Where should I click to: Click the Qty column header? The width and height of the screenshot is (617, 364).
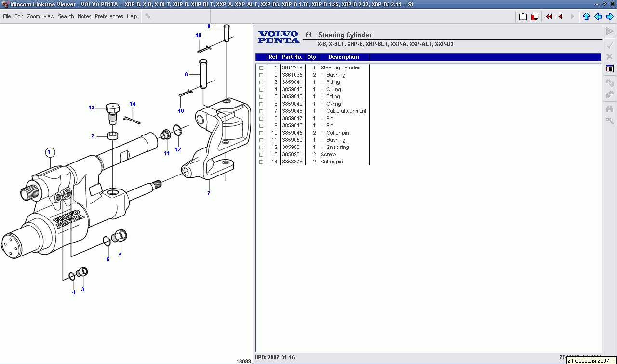tap(312, 57)
